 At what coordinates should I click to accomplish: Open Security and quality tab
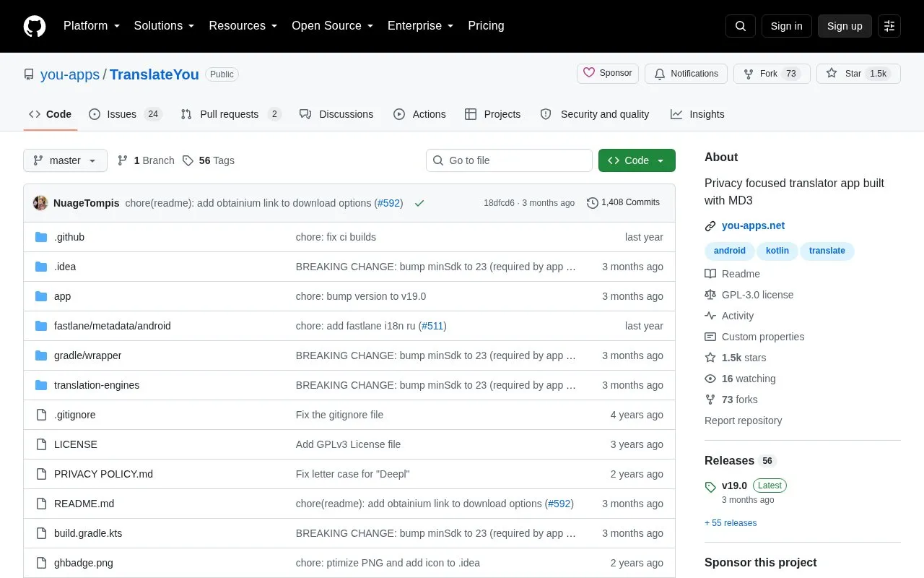[x=595, y=114]
